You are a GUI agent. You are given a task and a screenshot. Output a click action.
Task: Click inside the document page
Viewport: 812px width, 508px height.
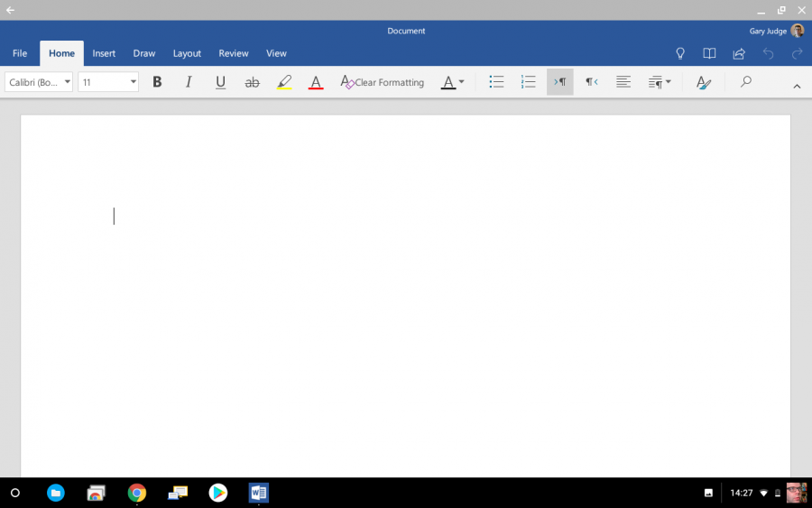405,296
